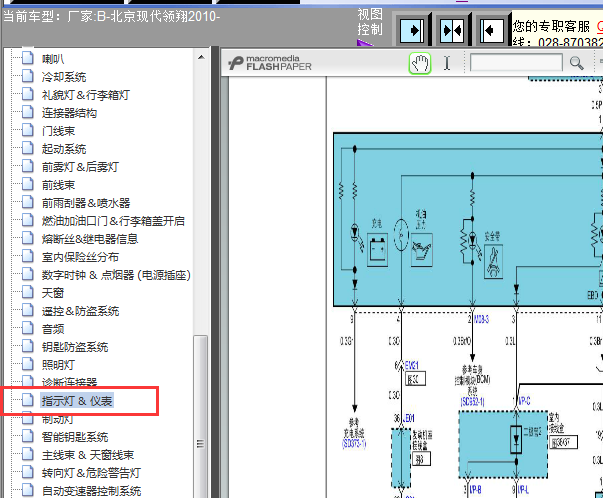
Task: Click the FlashPaper search text field
Action: point(516,63)
